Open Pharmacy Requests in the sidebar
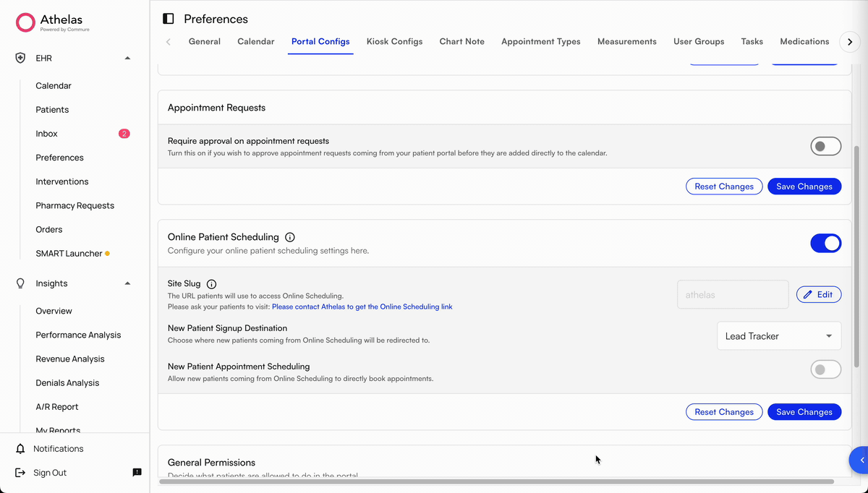Screen dimensions: 868x493 pos(75,205)
